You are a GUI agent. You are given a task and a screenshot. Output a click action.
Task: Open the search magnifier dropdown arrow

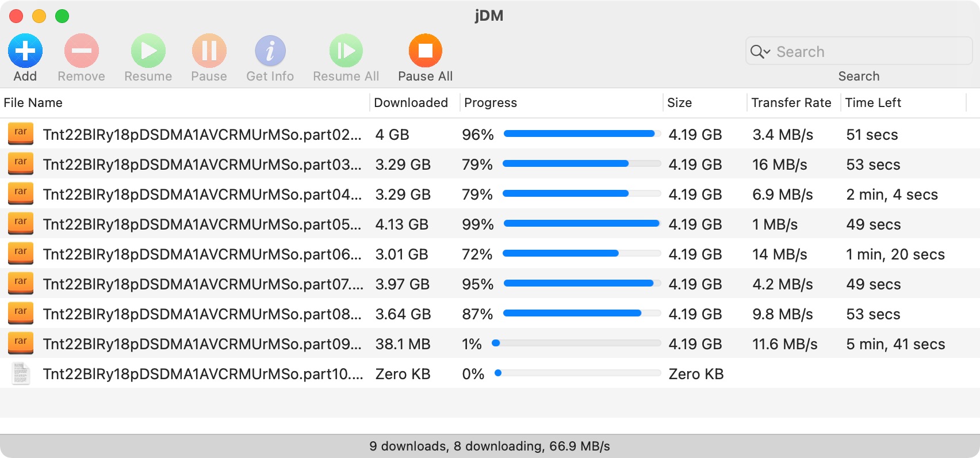[x=761, y=52]
